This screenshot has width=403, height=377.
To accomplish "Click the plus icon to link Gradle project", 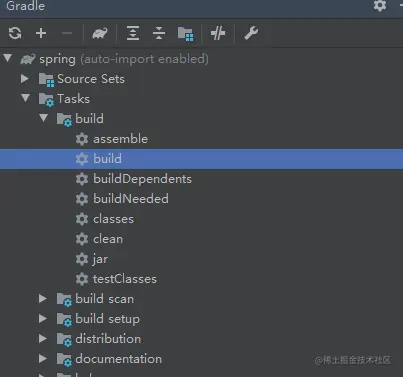I will pos(41,33).
